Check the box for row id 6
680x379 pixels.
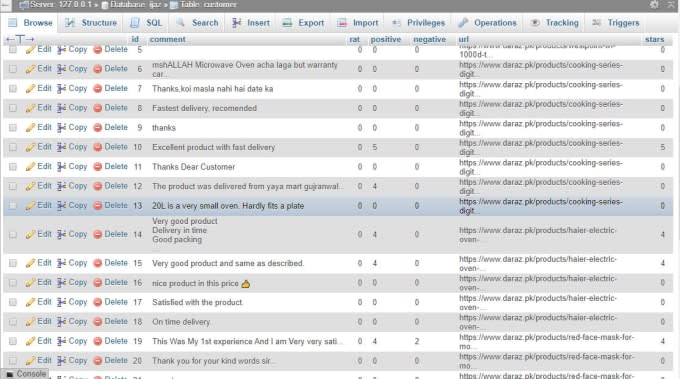tap(13, 69)
